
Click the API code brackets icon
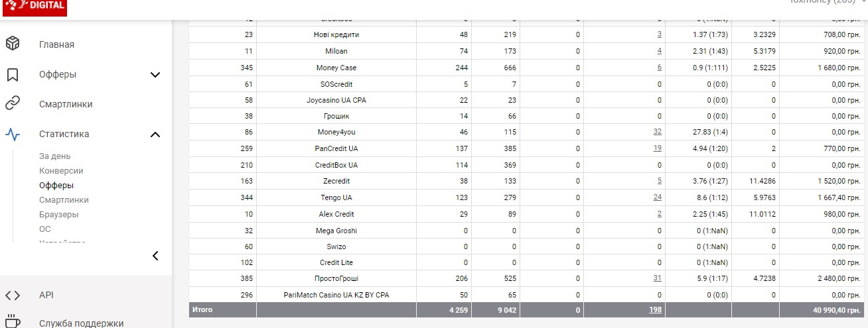(x=13, y=296)
